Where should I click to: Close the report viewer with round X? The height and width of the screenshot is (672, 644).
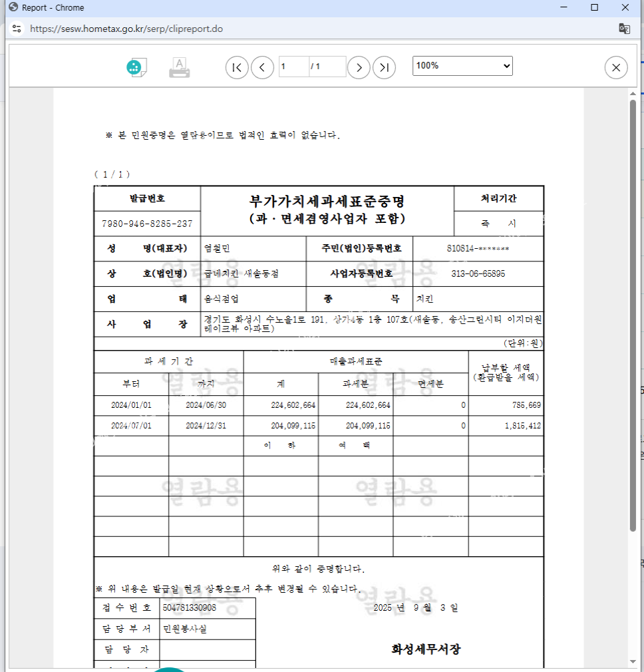pos(615,67)
